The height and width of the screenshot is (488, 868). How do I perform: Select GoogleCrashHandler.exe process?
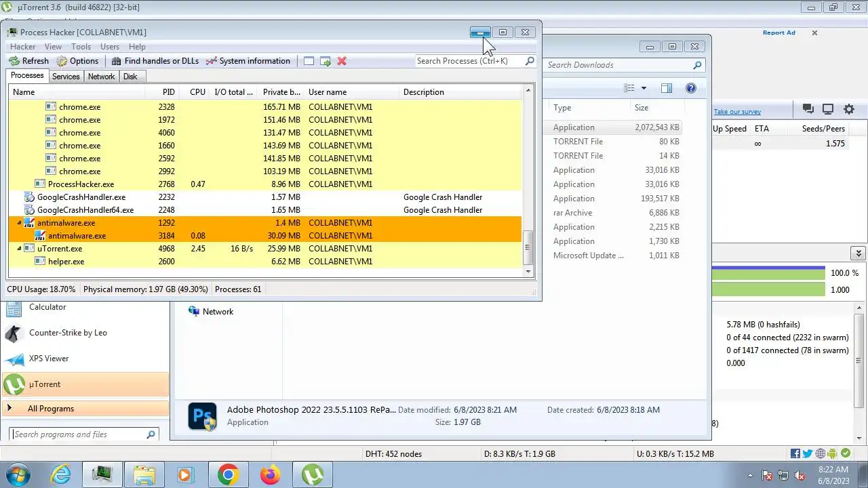(x=266, y=197)
